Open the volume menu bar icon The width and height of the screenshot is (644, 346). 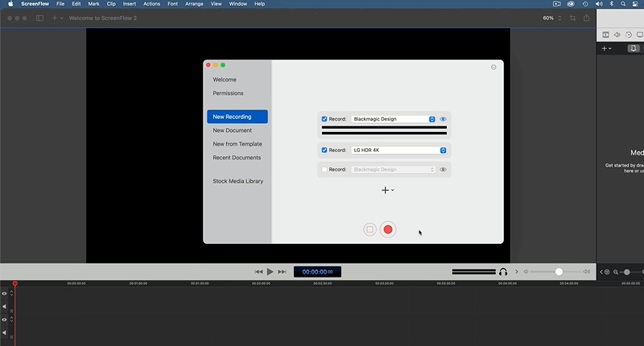[x=599, y=4]
